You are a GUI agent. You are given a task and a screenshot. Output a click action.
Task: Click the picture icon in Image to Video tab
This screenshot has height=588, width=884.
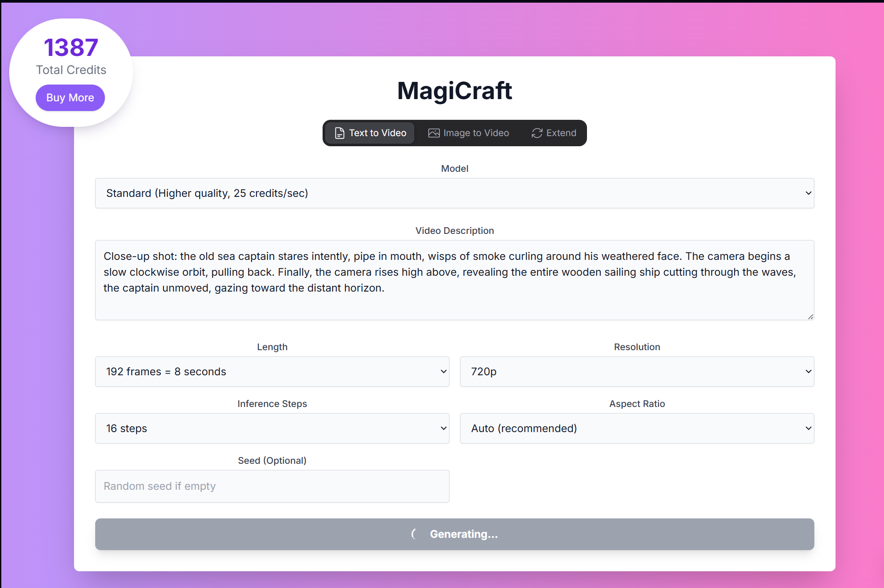coord(434,133)
